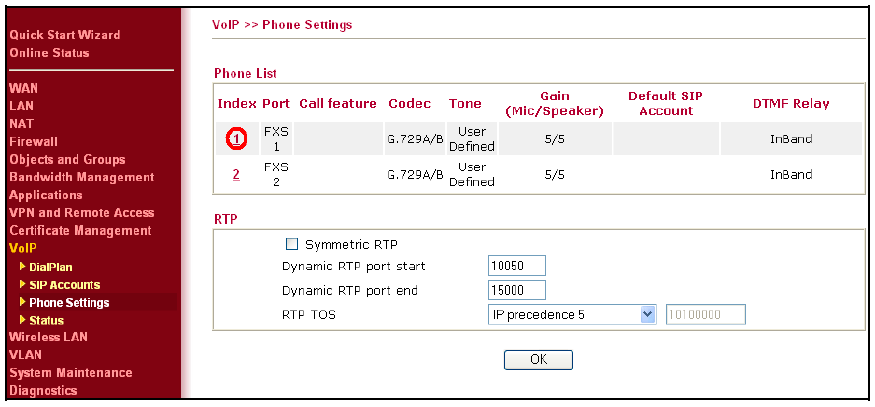This screenshot has height=407, width=875.
Task: Expand the WAN menu section
Action: click(23, 88)
